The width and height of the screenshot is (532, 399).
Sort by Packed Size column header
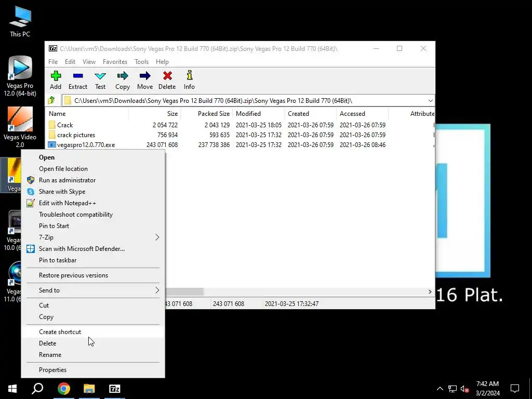(207, 114)
